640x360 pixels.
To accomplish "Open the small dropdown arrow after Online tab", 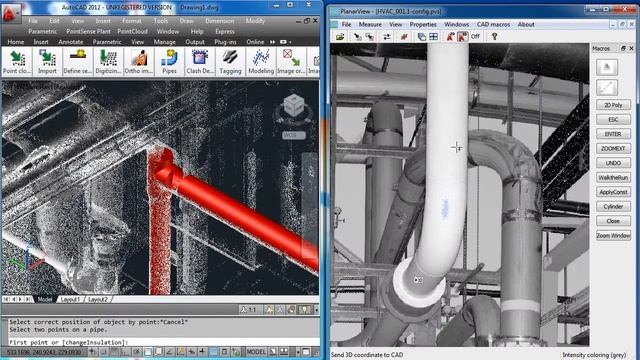I will (x=290, y=42).
